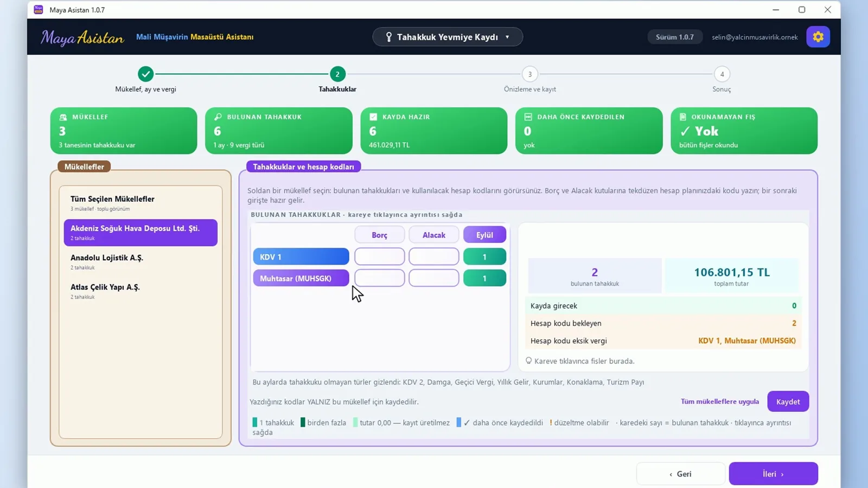Click the 106.801,15 TL total amount
Viewport: 868px width, 488px height.
732,272
